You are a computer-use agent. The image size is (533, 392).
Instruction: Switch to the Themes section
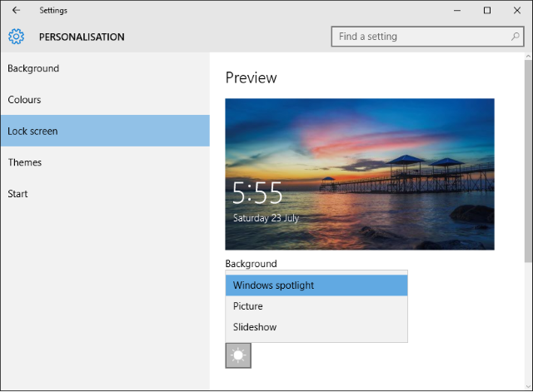pos(25,162)
